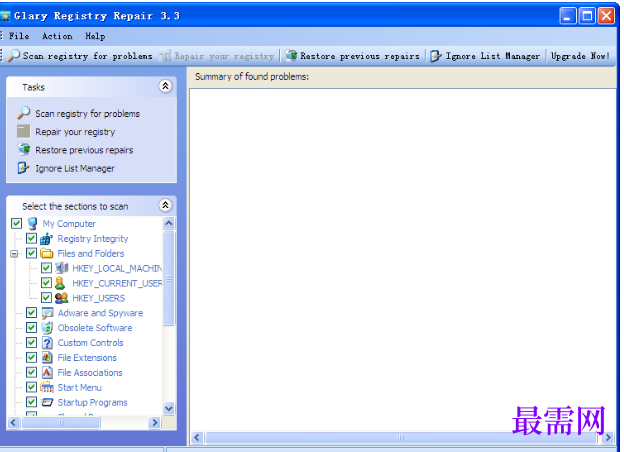The image size is (624, 452).
Task: Open the File menu
Action: pos(19,36)
